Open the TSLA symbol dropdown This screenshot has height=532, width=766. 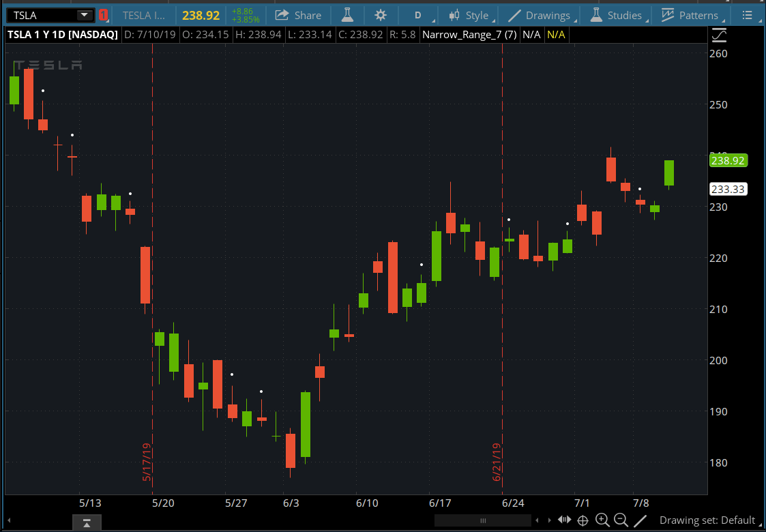coord(83,14)
